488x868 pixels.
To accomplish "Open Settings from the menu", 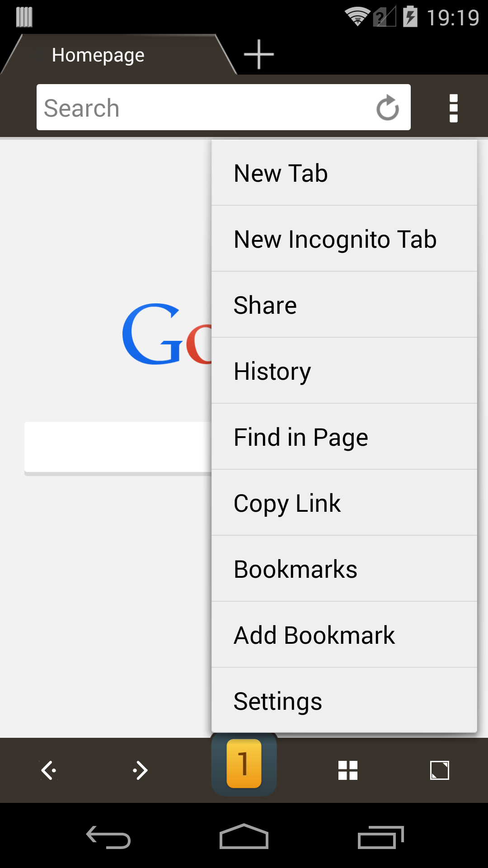I will point(344,701).
